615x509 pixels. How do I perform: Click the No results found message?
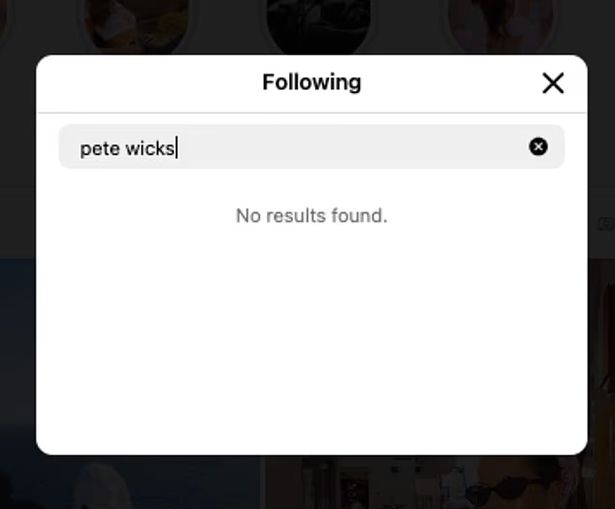click(x=311, y=216)
